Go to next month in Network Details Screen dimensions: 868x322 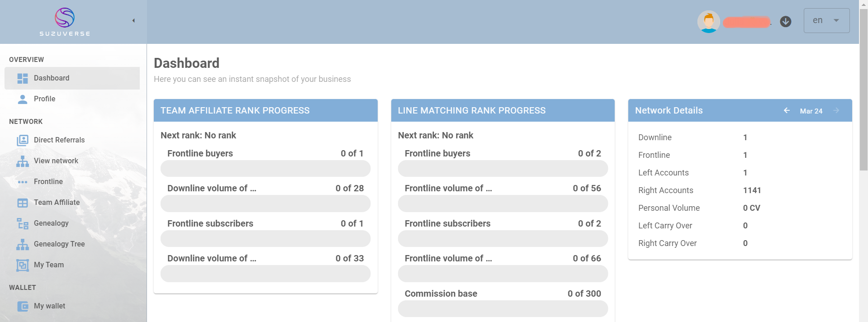point(836,110)
